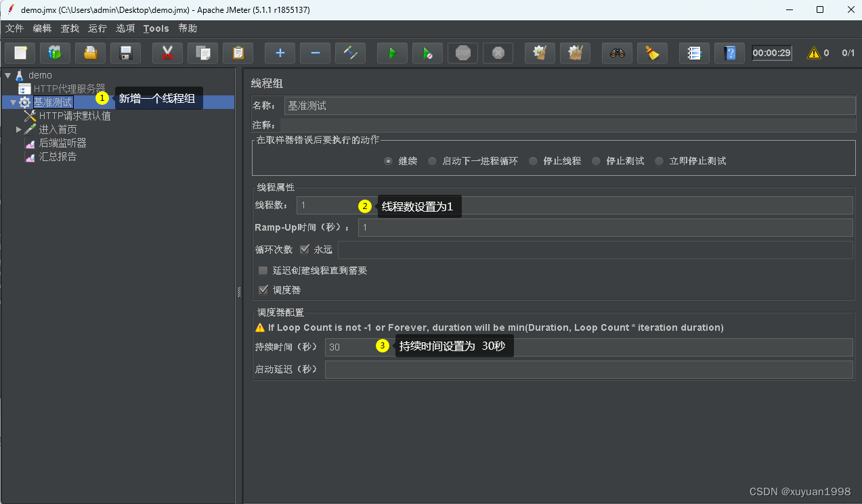Click the Clear results broom icon
The width and height of the screenshot is (862, 504).
pos(540,53)
